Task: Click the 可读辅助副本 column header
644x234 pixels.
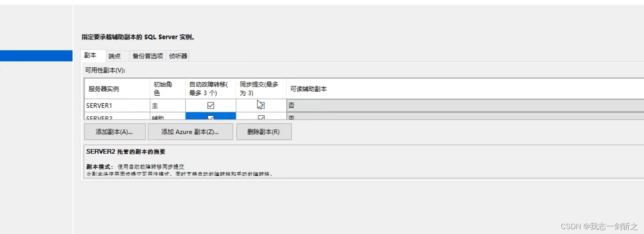Action: click(465, 89)
